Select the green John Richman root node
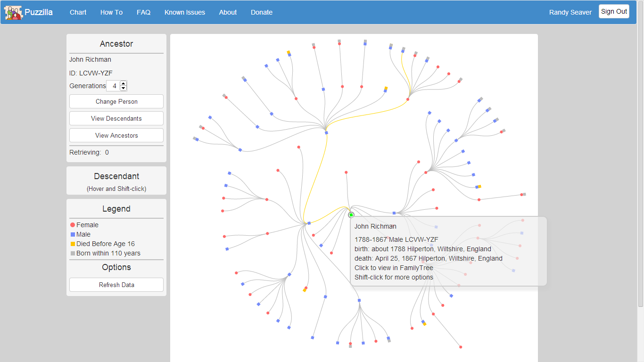The height and width of the screenshot is (362, 644). pyautogui.click(x=351, y=214)
